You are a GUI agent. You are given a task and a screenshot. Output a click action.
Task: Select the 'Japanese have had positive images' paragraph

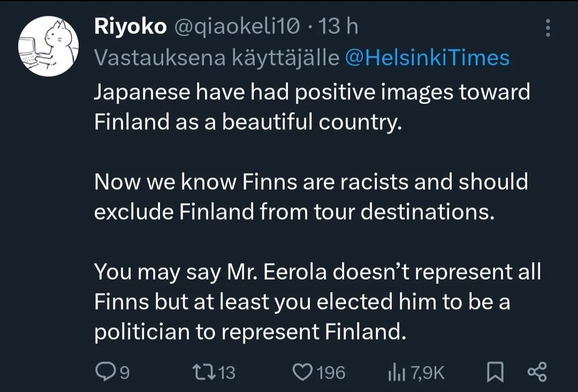pyautogui.click(x=312, y=107)
